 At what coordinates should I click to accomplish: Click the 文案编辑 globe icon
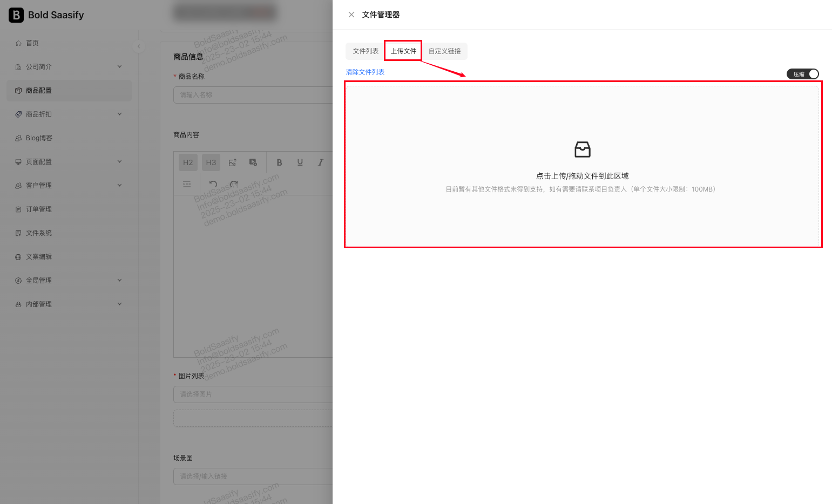(18, 257)
